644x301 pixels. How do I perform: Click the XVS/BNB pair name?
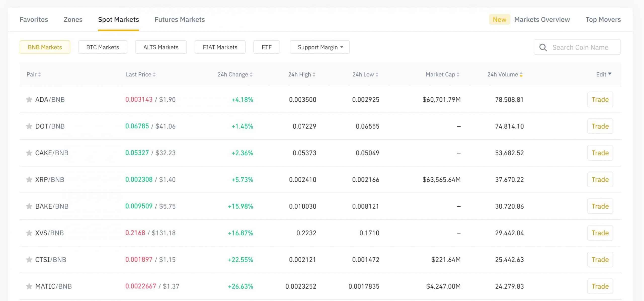[49, 233]
